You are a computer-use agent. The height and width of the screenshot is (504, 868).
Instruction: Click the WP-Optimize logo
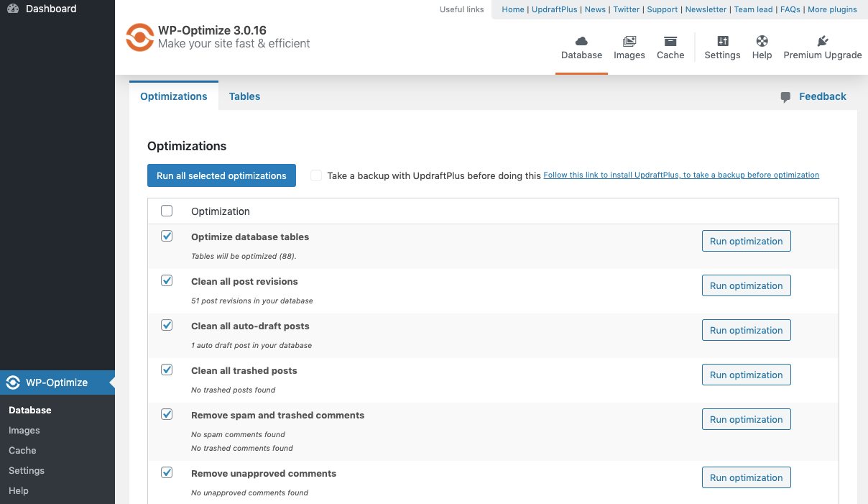click(139, 37)
